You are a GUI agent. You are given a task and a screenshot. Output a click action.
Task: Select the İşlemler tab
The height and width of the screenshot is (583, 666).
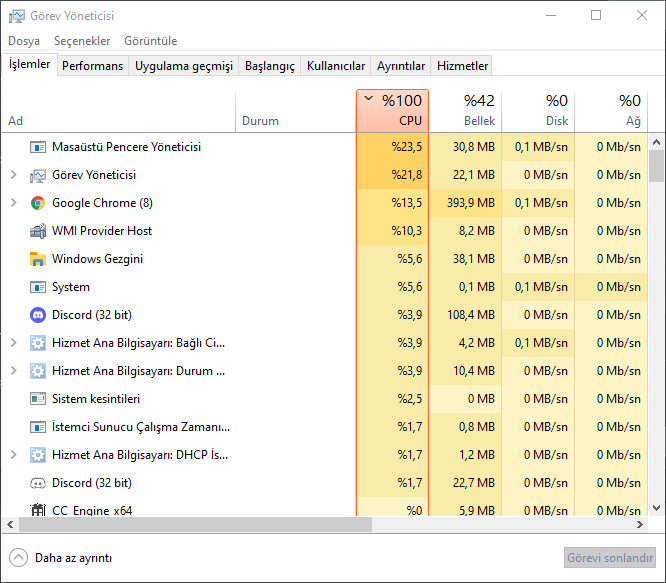tap(29, 64)
